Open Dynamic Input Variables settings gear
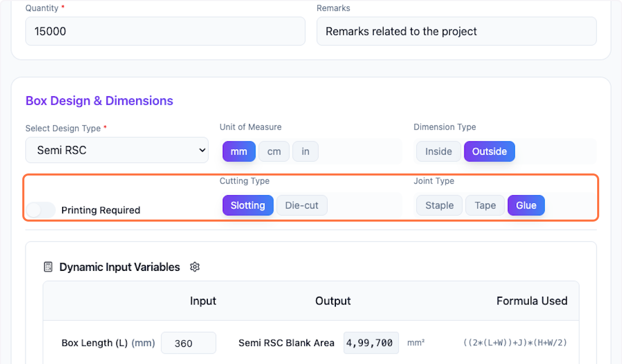622x364 pixels. [195, 267]
